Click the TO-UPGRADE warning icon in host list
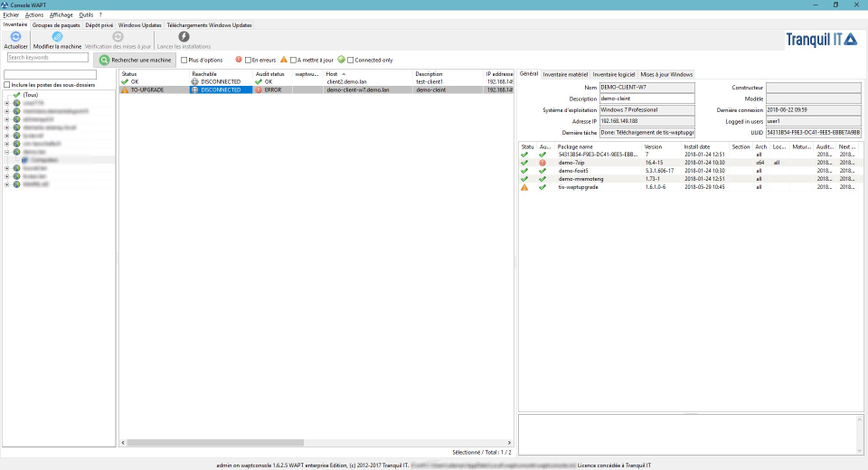The width and height of the screenshot is (868, 470). [x=125, y=89]
